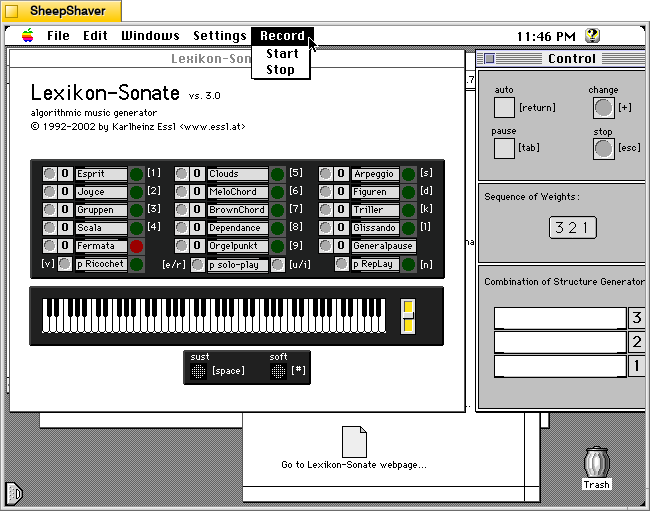Image resolution: width=650 pixels, height=511 pixels.
Task: Click the Triller generator label
Action: tap(375, 210)
